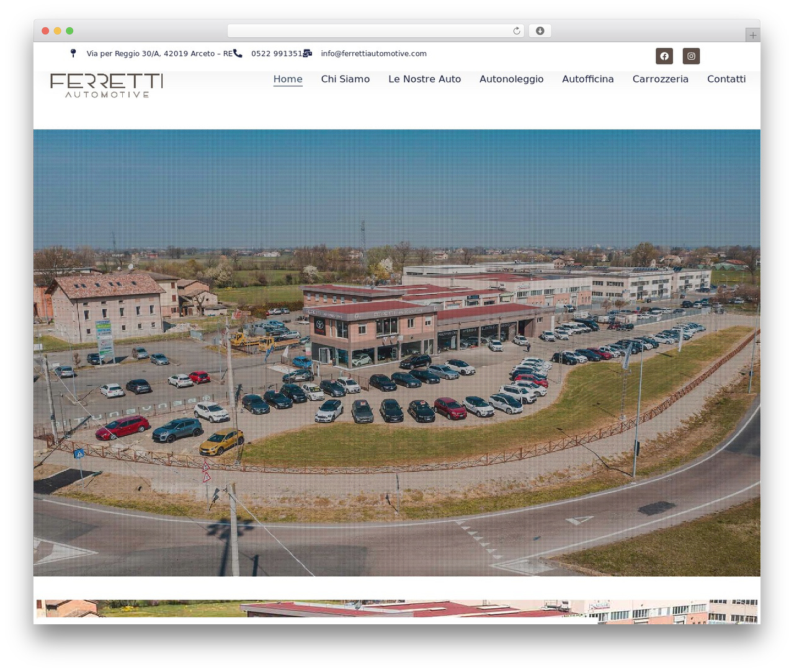The height and width of the screenshot is (672, 794).
Task: Open the Instagram social icon
Action: click(691, 56)
